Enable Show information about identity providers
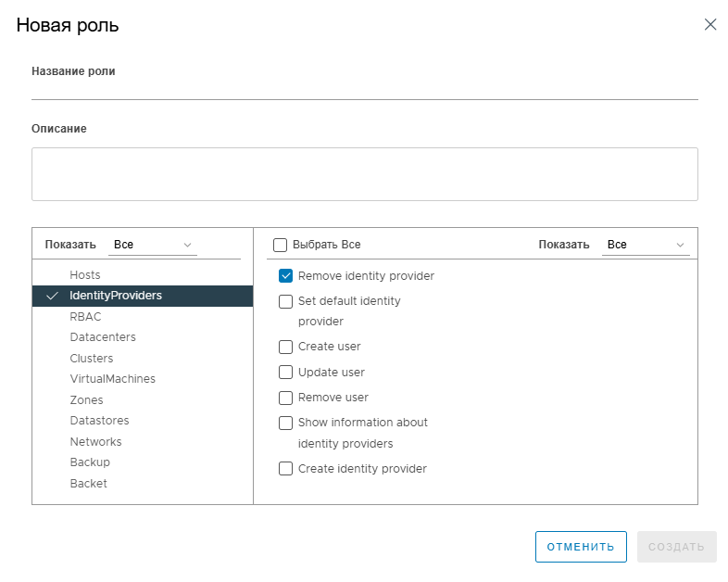728x582 pixels. 285,423
